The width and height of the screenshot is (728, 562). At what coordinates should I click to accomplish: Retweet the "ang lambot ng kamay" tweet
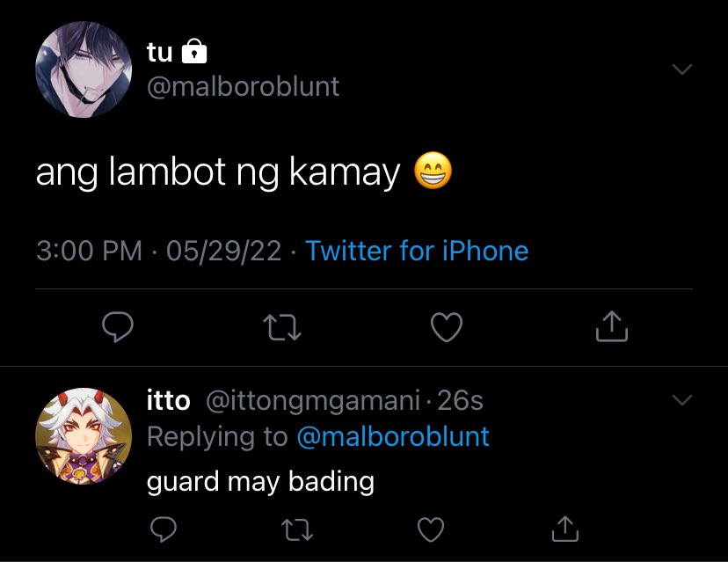click(282, 327)
